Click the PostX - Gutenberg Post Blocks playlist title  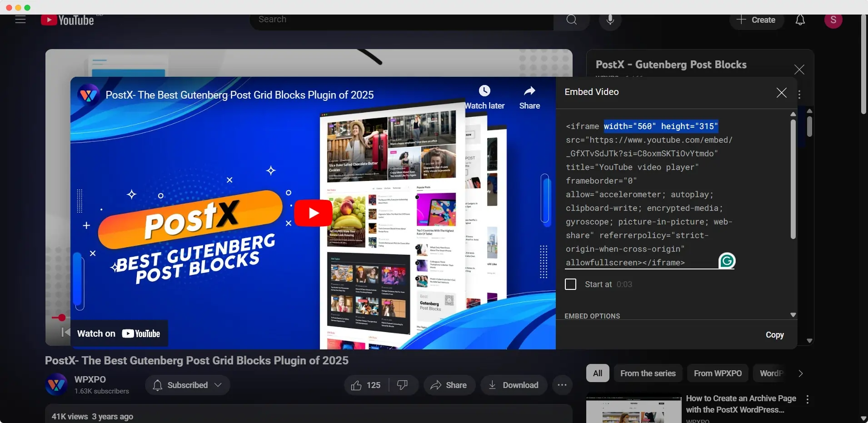671,65
